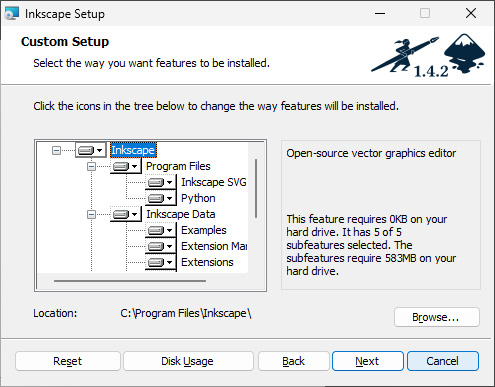Screen dimensions: 495x387
Task: Select the Program Files tree item
Action: (x=178, y=166)
